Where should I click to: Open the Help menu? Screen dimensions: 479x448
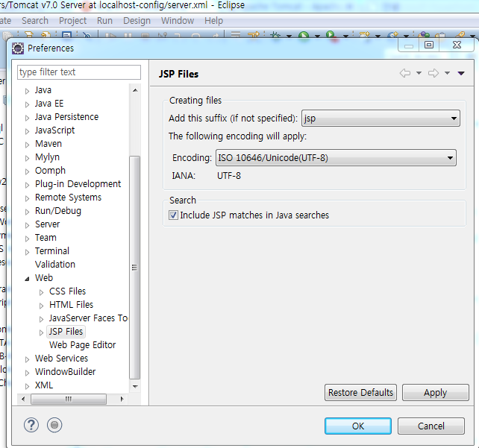click(x=214, y=21)
